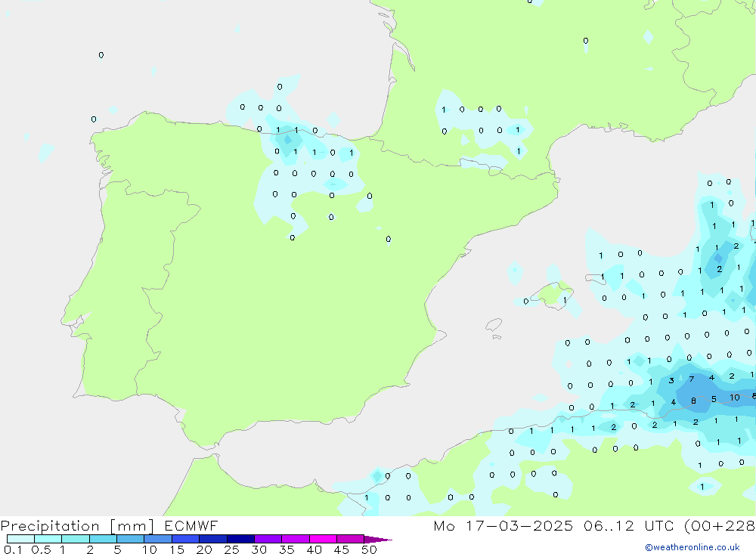Click the '35' legend scale label
756x554 pixels.
click(x=287, y=549)
